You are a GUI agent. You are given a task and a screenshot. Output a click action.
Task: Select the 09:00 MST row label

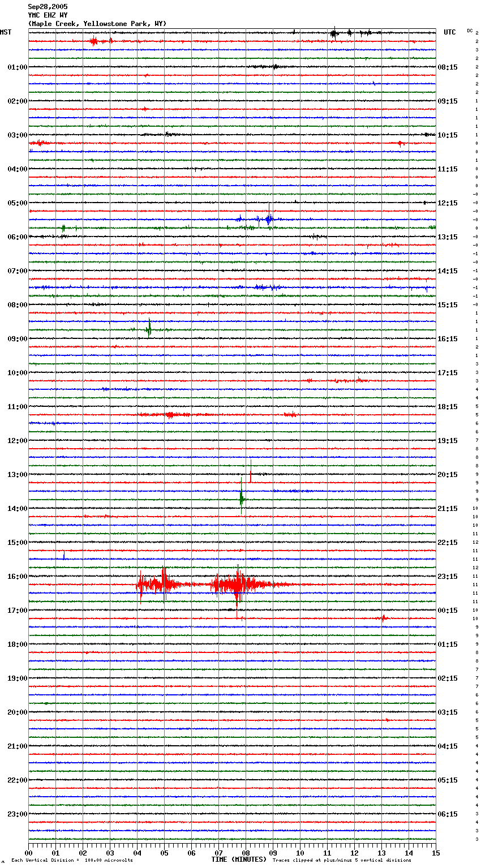(18, 339)
